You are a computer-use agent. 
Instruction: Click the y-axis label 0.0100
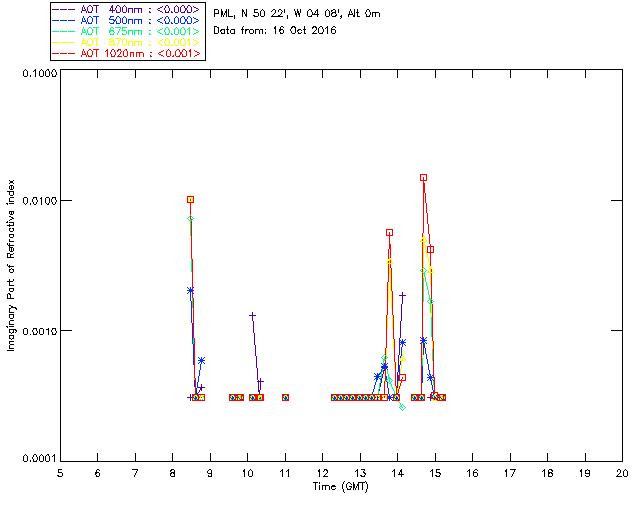40,201
